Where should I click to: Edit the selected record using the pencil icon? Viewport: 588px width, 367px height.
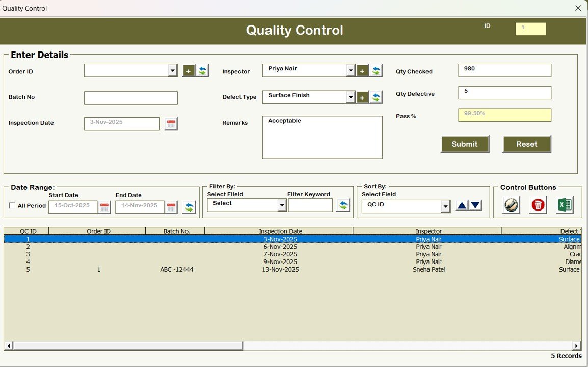[511, 205]
